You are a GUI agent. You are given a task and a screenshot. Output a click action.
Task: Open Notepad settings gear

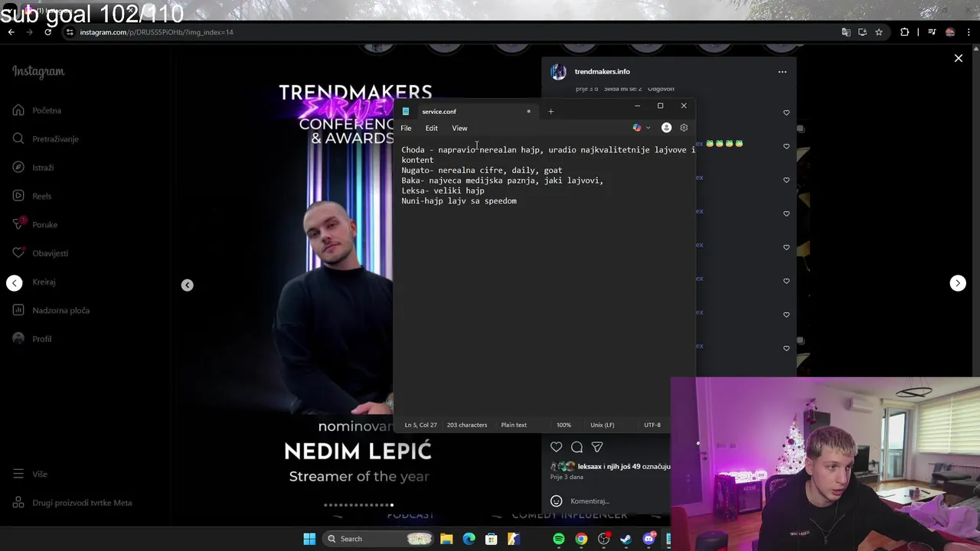[x=684, y=128]
